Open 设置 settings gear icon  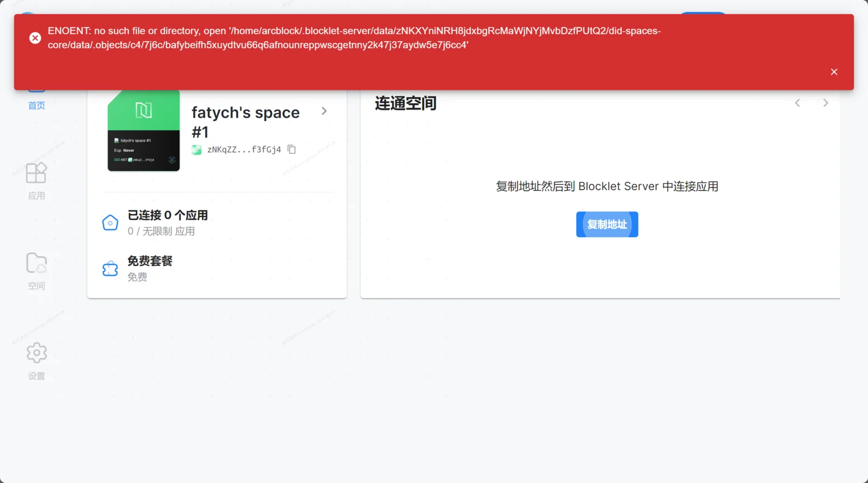pos(36,353)
